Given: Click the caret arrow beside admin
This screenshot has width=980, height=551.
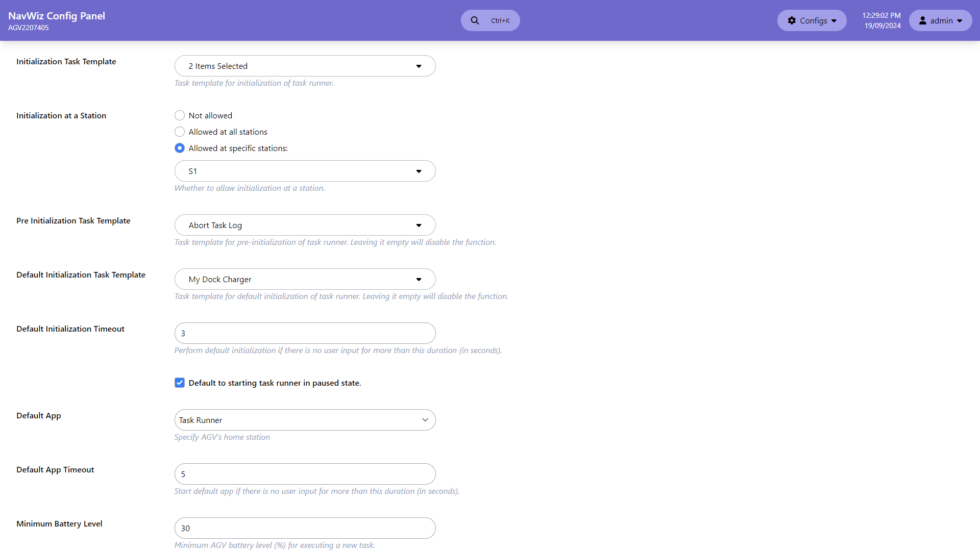Looking at the screenshot, I should tap(960, 21).
